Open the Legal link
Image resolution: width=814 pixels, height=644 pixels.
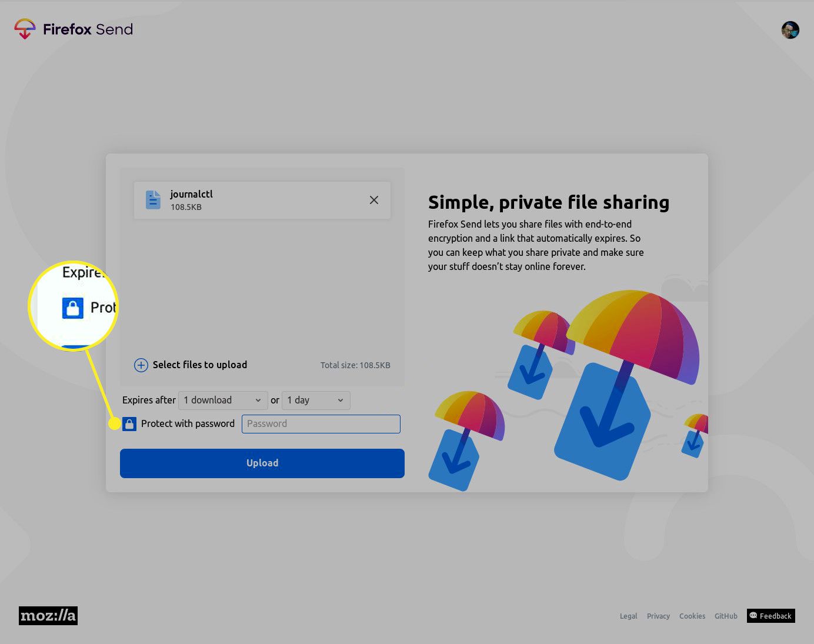click(628, 616)
